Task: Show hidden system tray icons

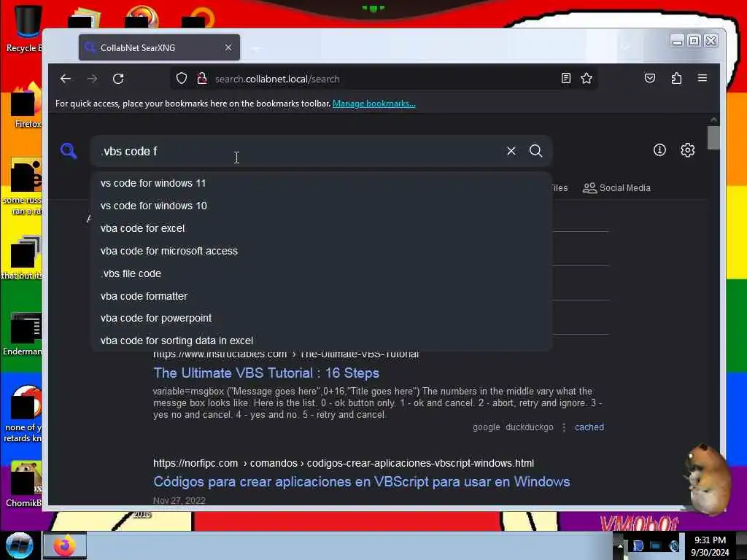Action: [620, 545]
